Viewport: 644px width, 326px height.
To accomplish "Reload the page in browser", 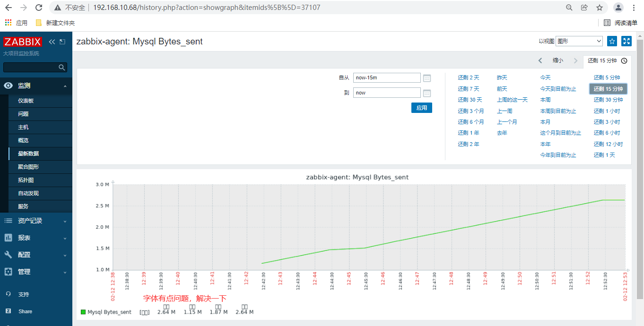I will [x=39, y=8].
